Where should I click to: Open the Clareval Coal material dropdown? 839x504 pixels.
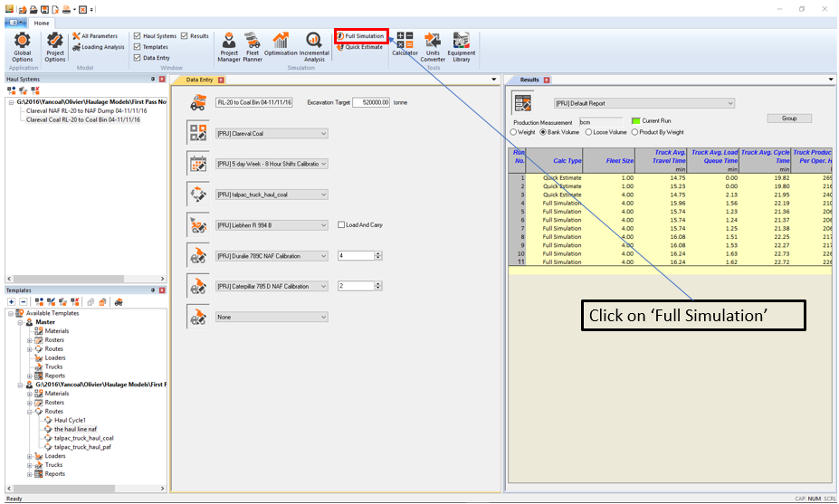coord(272,133)
